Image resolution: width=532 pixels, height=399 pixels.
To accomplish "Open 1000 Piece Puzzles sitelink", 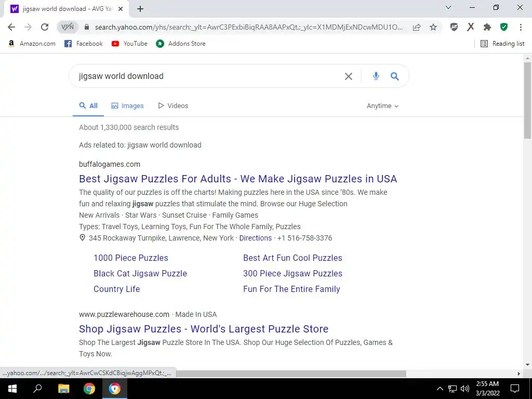I will pos(131,258).
